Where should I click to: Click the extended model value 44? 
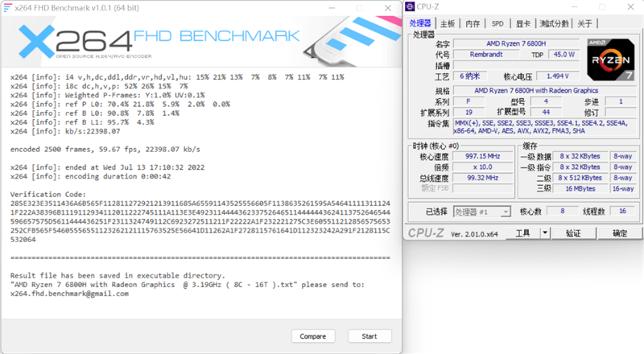click(x=546, y=112)
